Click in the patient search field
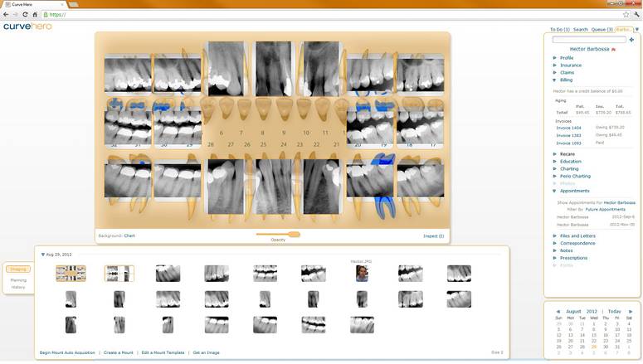Screen dimensions: 643x364 click(589, 40)
